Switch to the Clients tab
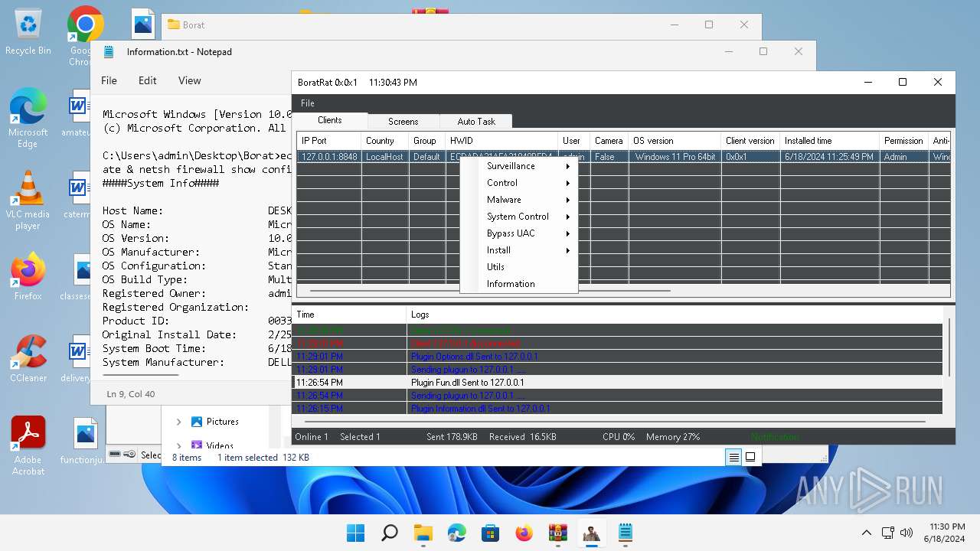 (330, 120)
